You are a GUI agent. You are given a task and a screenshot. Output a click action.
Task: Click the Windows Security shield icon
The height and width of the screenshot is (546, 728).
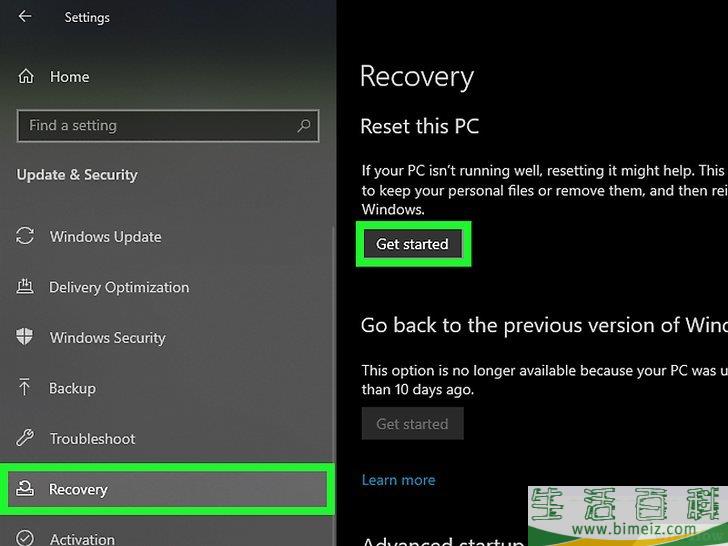pyautogui.click(x=26, y=338)
